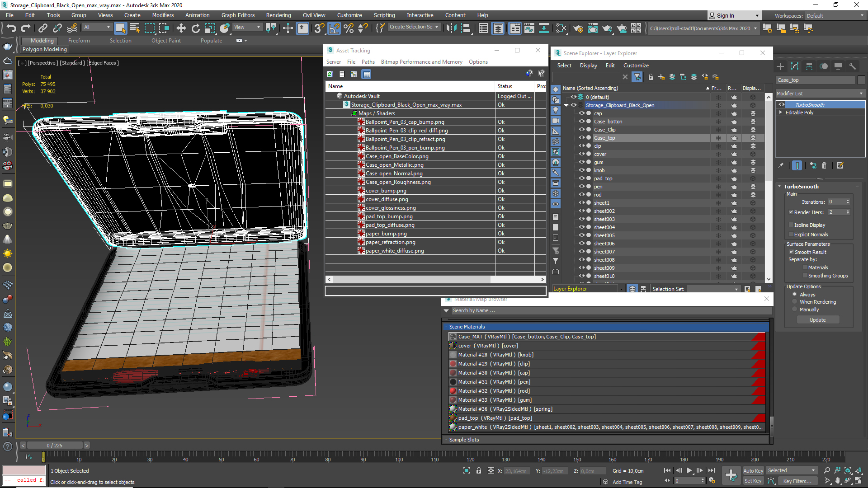The height and width of the screenshot is (488, 868).
Task: Open the Utilities command panel wrench
Action: coord(853,66)
